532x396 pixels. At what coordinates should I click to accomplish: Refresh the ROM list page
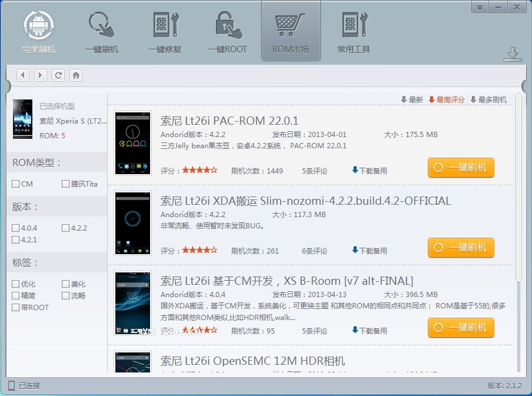[58, 75]
